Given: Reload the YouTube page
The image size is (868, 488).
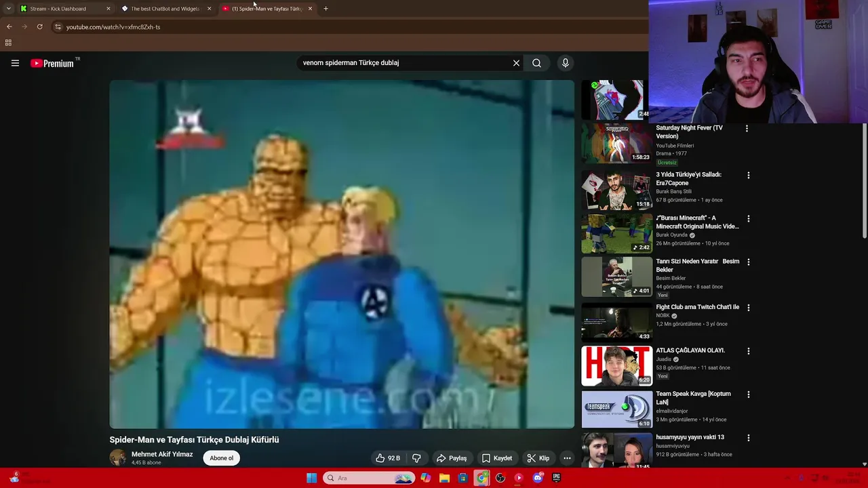Looking at the screenshot, I should [x=40, y=27].
